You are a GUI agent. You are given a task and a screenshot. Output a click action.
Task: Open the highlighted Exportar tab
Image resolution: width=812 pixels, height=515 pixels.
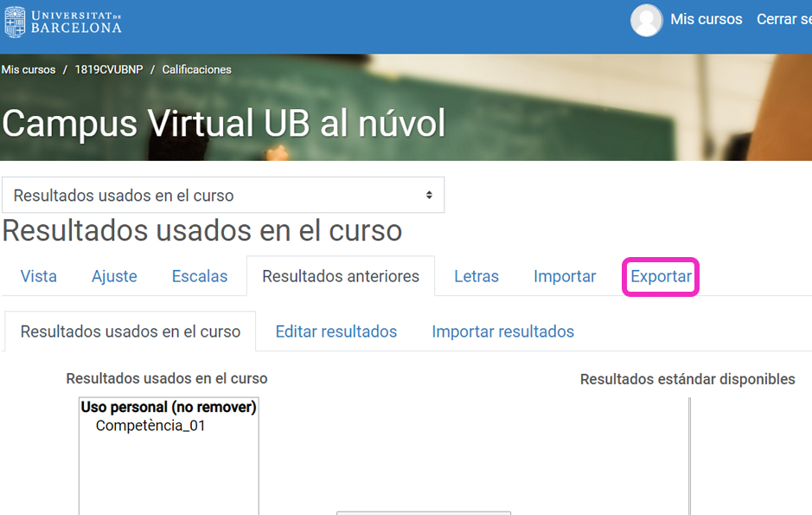[x=661, y=277]
